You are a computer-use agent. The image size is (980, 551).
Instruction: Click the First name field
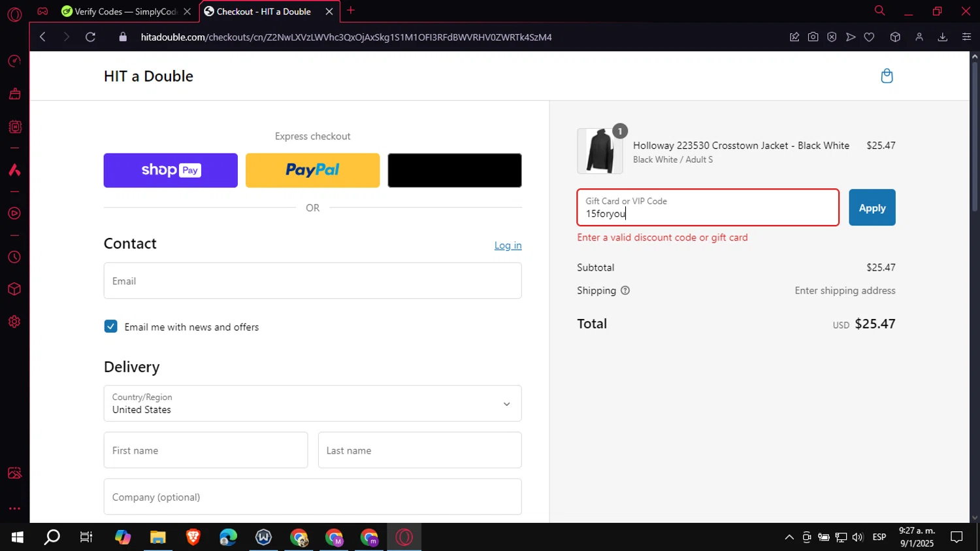(206, 450)
